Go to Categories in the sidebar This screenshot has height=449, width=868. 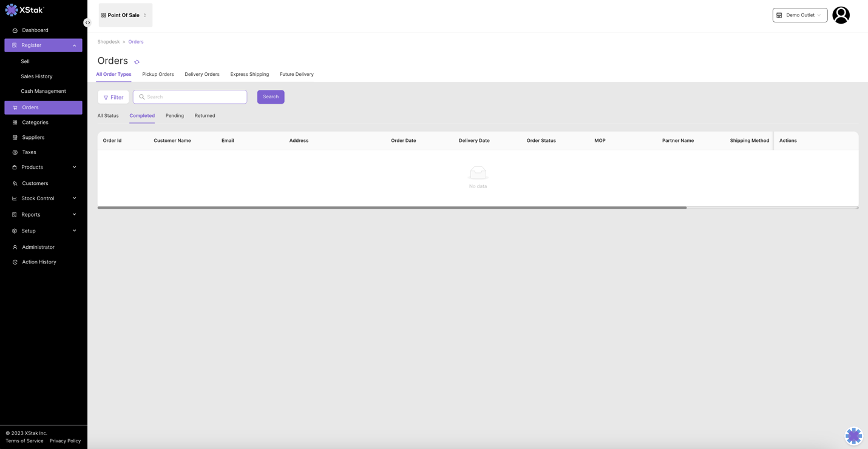(x=35, y=123)
